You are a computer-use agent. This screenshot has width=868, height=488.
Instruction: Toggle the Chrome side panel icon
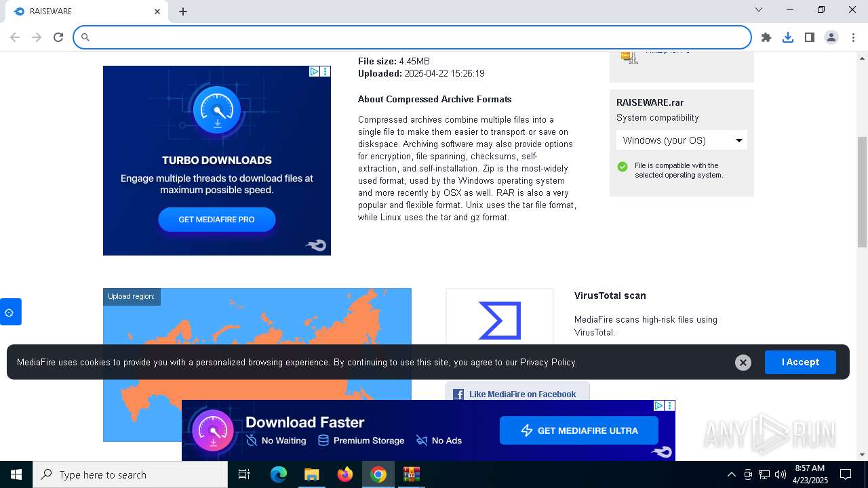pyautogui.click(x=810, y=37)
